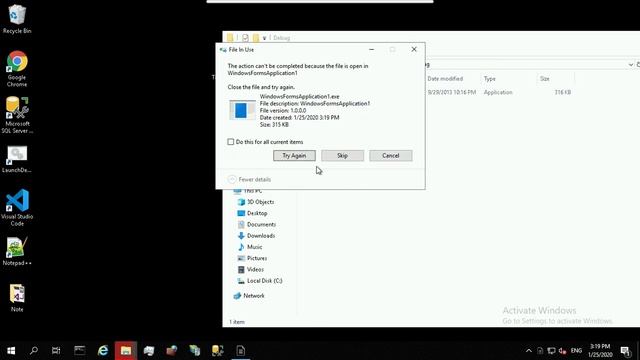This screenshot has width=640, height=360.
Task: Click Cancel in File In Use dialog
Action: (x=391, y=156)
